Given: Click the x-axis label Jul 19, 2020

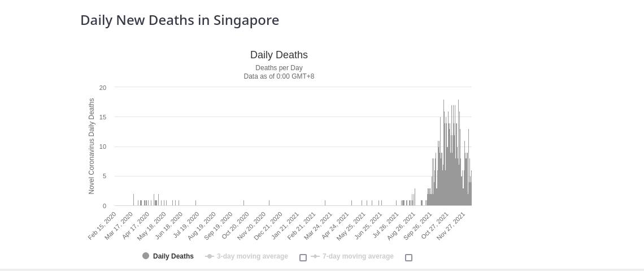Looking at the screenshot, I should tap(186, 226).
